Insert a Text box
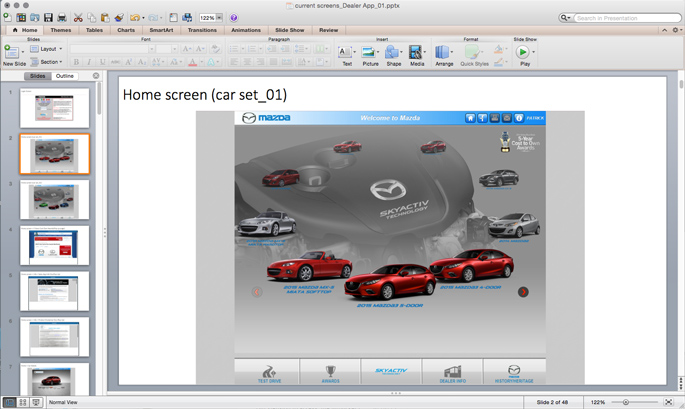Image resolution: width=685 pixels, height=409 pixels. click(347, 55)
